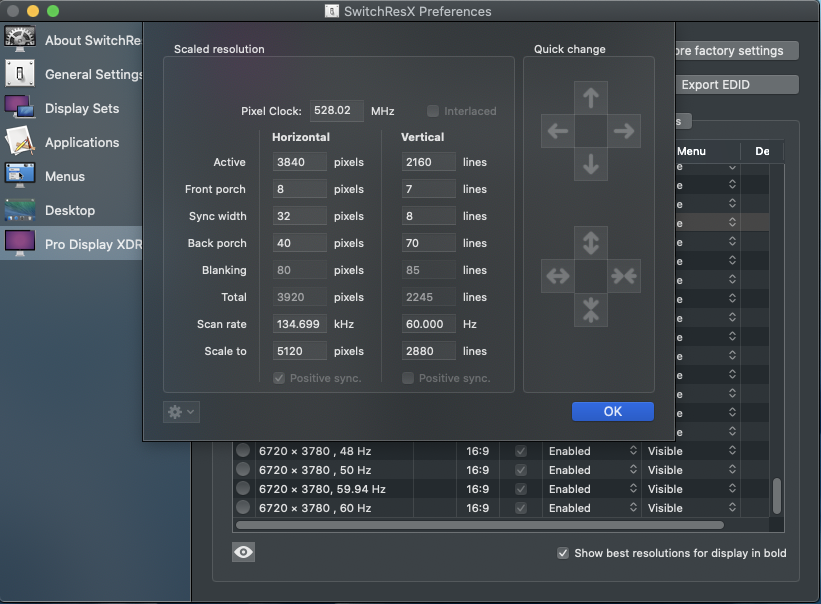821x604 pixels.
Task: Click the horizontal Back porch field
Action: 299,243
